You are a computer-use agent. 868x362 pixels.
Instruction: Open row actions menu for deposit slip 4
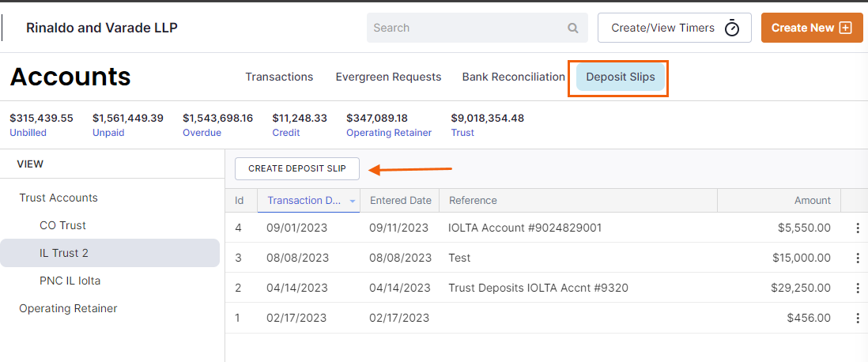click(x=858, y=228)
